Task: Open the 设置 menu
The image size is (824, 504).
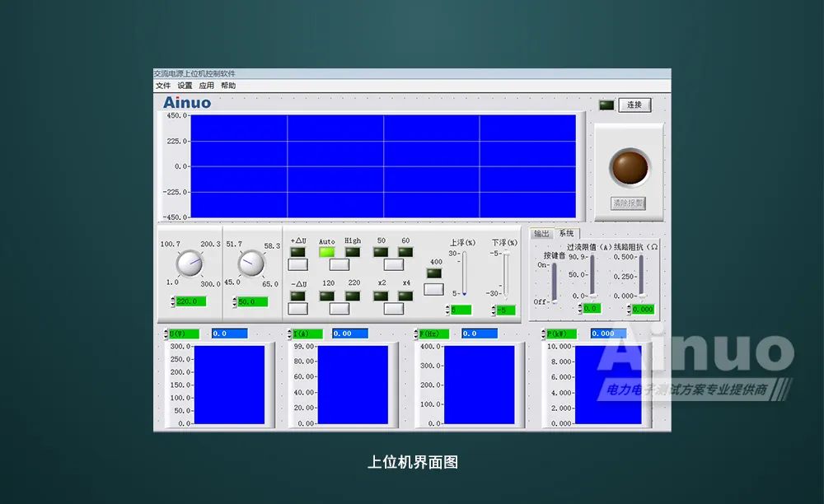Action: click(x=185, y=86)
